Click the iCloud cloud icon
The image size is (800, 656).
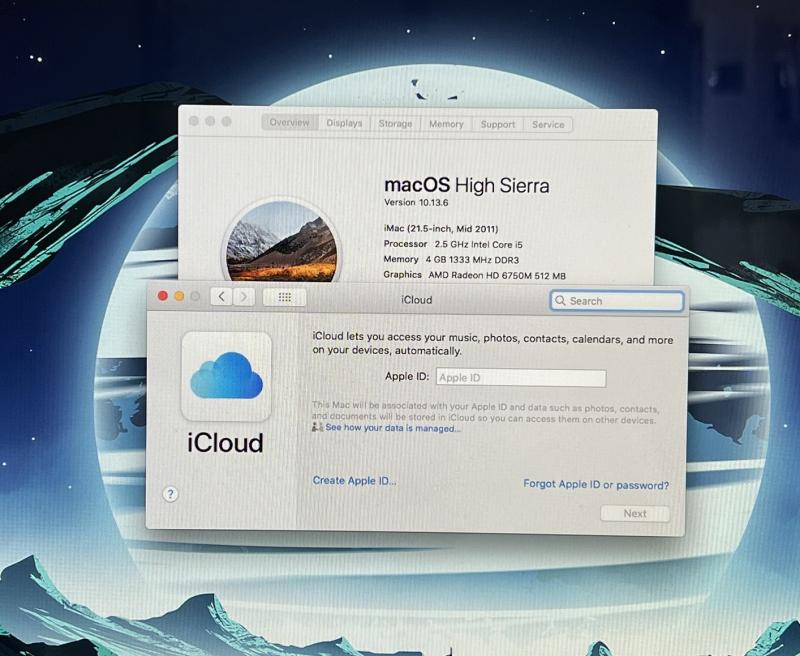(227, 376)
